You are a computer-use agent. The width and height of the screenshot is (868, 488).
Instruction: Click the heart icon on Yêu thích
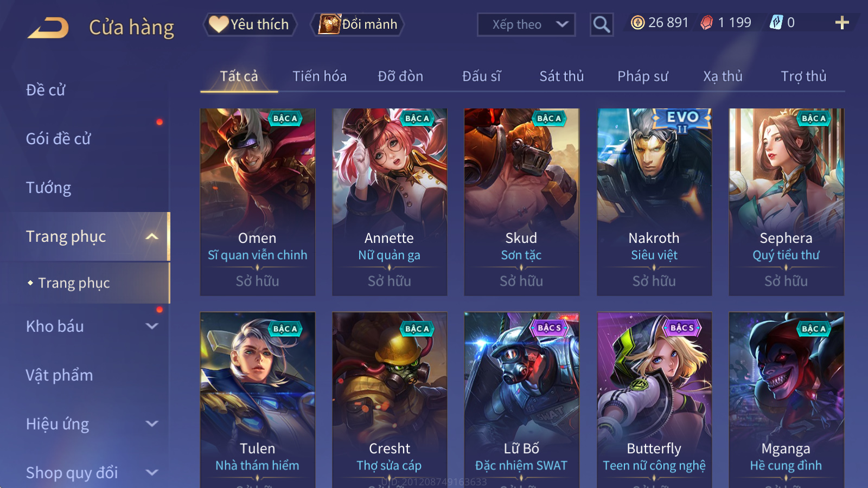[x=219, y=24]
